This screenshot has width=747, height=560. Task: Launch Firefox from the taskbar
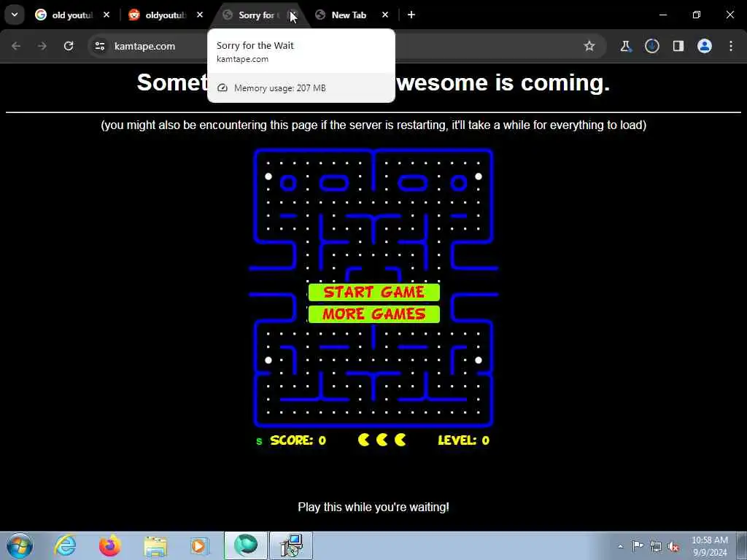coord(110,545)
